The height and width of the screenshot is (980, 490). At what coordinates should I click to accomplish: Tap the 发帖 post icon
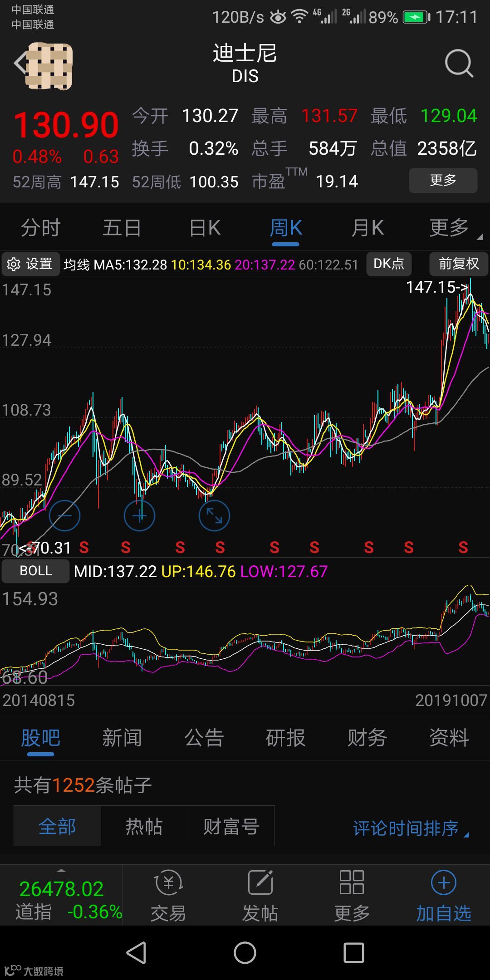pyautogui.click(x=260, y=896)
